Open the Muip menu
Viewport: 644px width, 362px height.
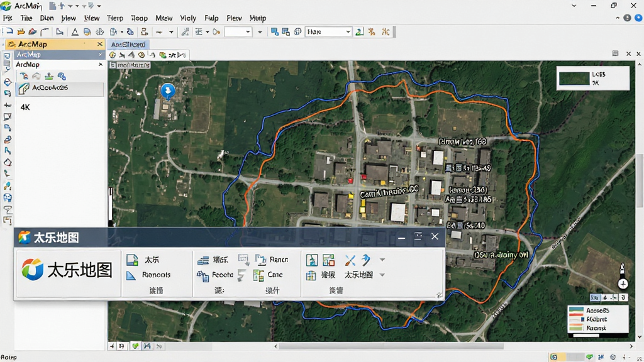pos(258,18)
